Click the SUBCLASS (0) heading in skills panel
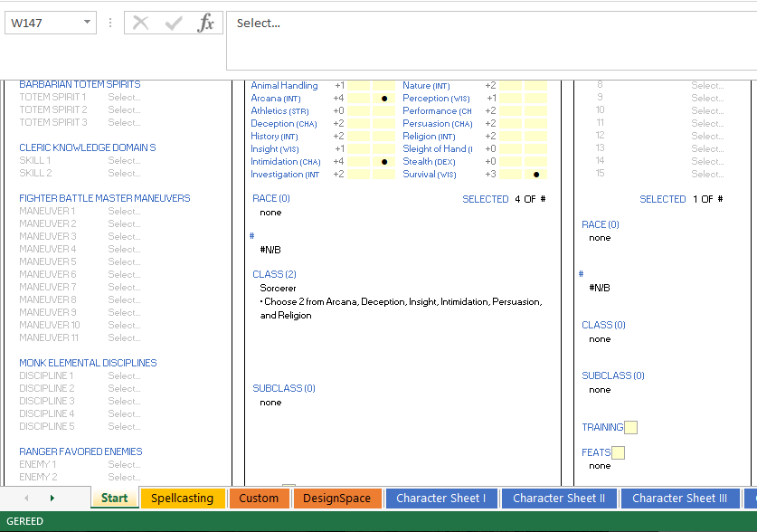This screenshot has width=757, height=532. coord(284,388)
